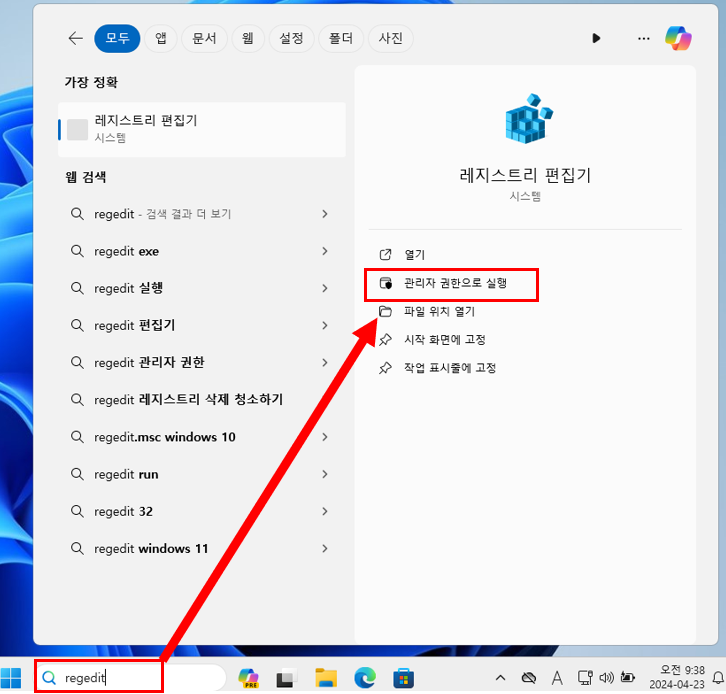
Task: Click pin icon beside 작업 표시줄에 고정
Action: [x=385, y=368]
